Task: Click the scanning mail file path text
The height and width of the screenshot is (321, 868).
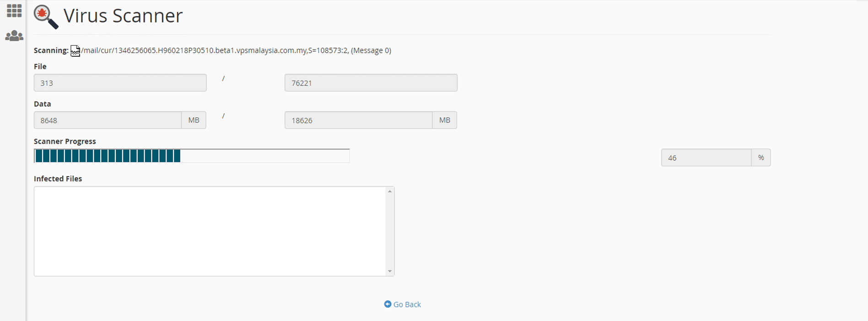Action: click(x=236, y=50)
